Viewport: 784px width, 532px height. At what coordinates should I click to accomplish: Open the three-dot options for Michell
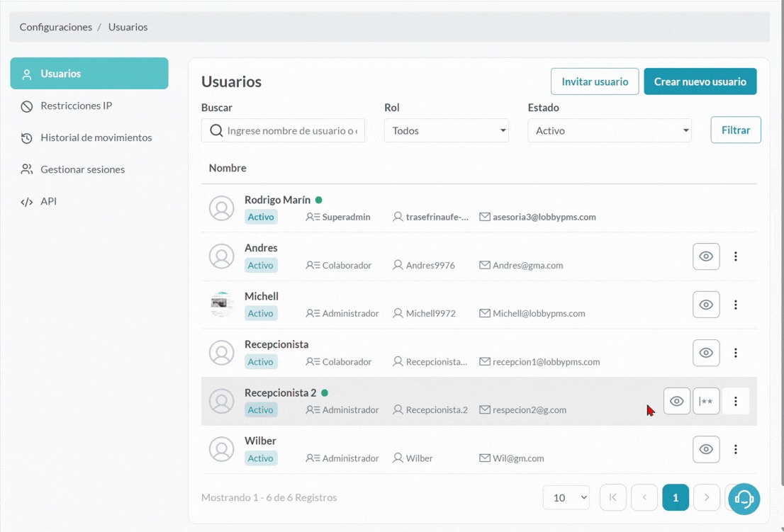coord(735,305)
